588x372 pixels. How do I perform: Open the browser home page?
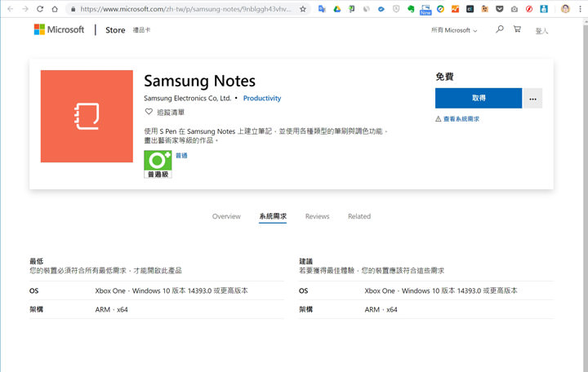point(55,9)
